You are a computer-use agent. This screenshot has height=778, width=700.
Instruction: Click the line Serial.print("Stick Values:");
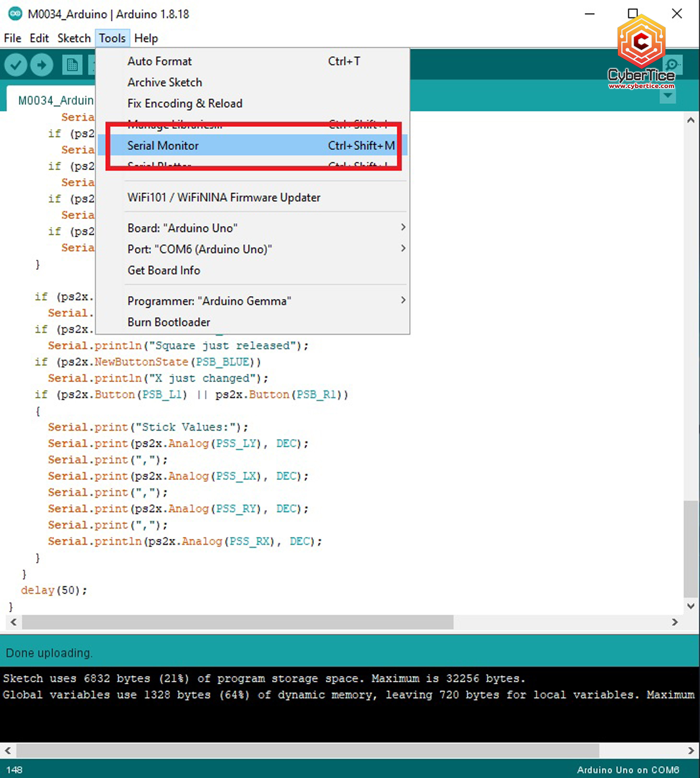(x=147, y=427)
